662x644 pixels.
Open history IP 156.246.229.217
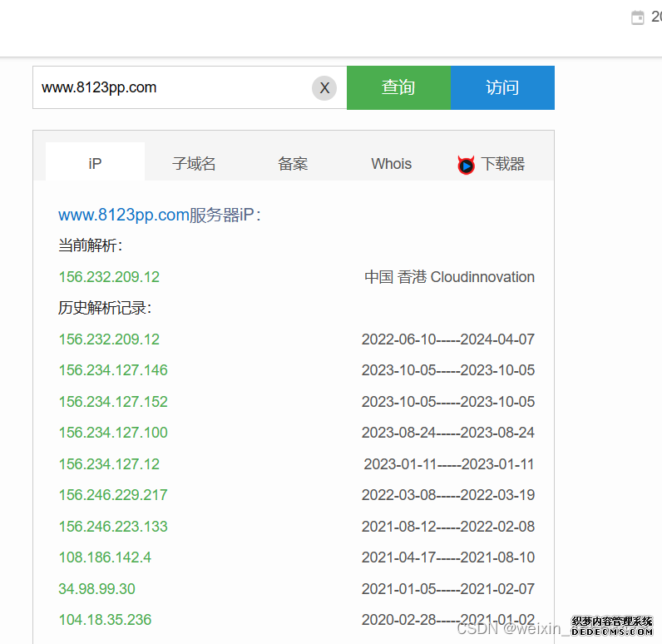[113, 495]
